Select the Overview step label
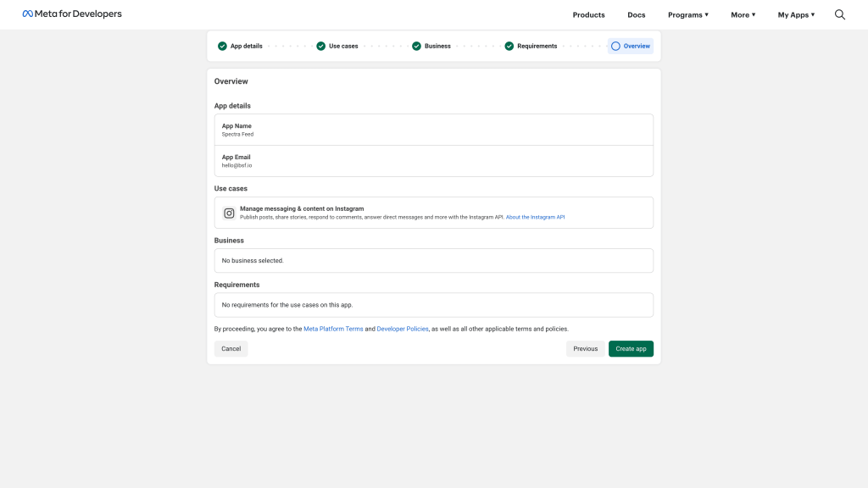868x488 pixels. pyautogui.click(x=637, y=46)
